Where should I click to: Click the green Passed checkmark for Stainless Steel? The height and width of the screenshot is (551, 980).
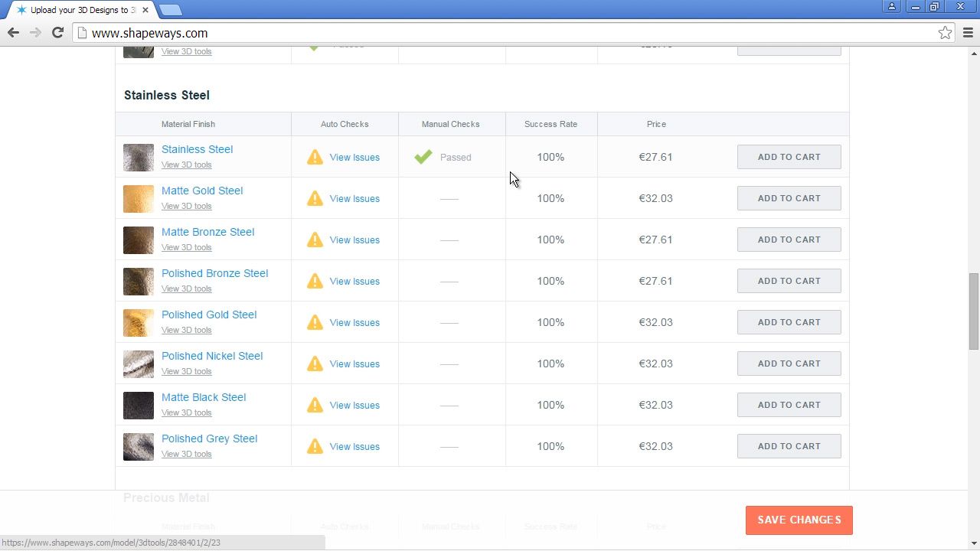[x=423, y=157]
